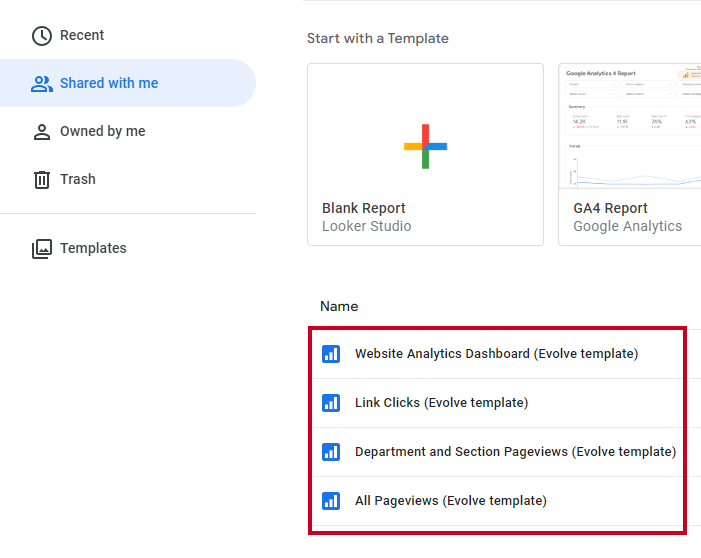Select Shared with me label in sidebar

(x=109, y=83)
